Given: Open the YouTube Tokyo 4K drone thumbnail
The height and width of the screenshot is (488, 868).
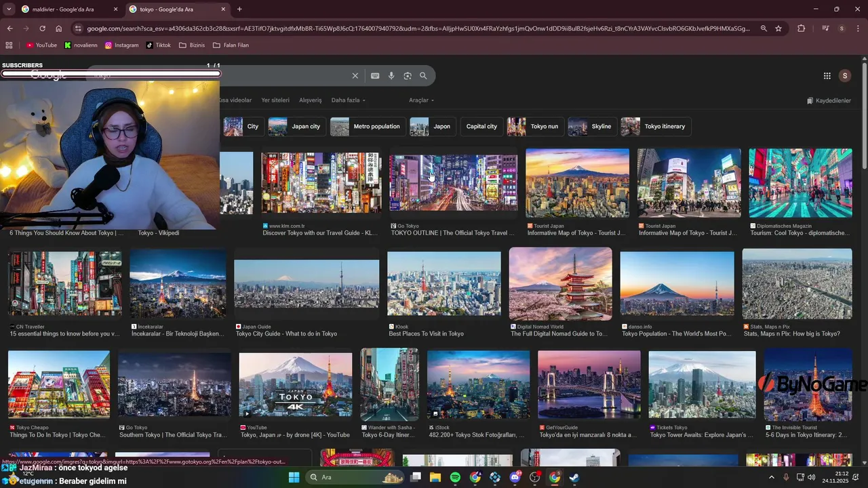Looking at the screenshot, I should tap(296, 384).
